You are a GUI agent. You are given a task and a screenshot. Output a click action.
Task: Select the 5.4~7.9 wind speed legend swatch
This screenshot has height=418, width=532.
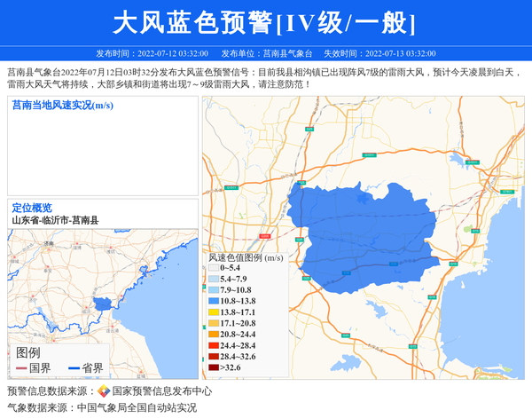click(214, 279)
